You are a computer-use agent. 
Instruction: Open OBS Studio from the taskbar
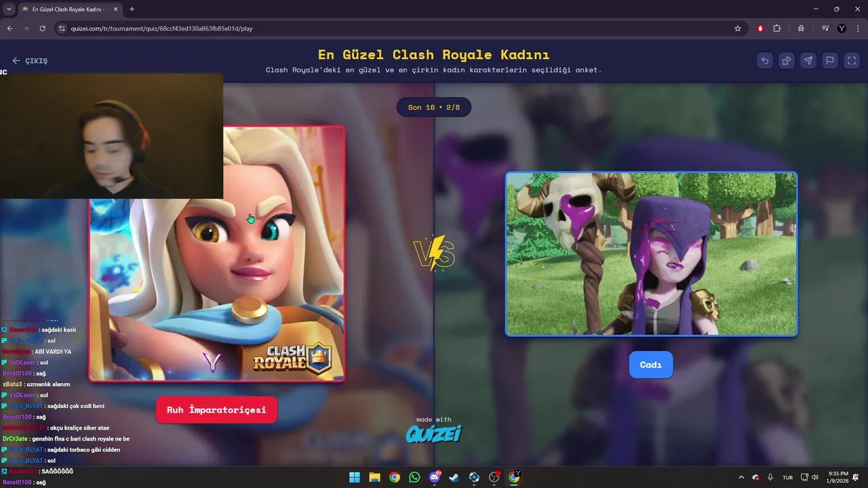click(494, 477)
